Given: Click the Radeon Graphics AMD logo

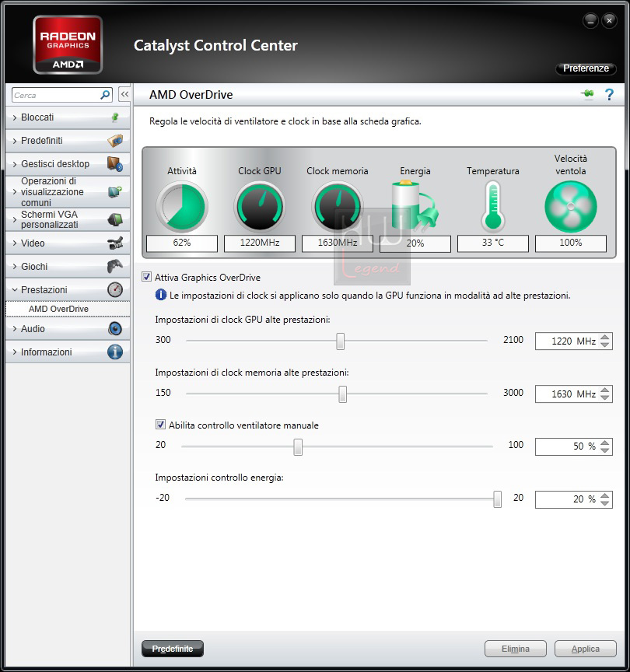Looking at the screenshot, I should pos(68,45).
